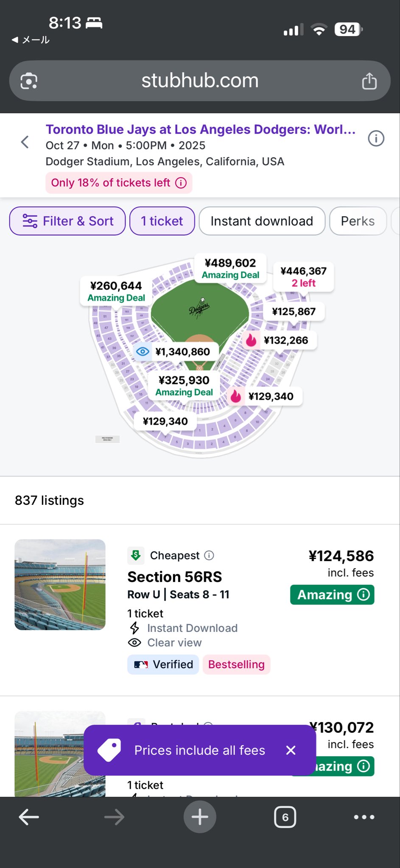Open the 1 ticket quantity selector
This screenshot has height=868, width=400.
pos(162,221)
